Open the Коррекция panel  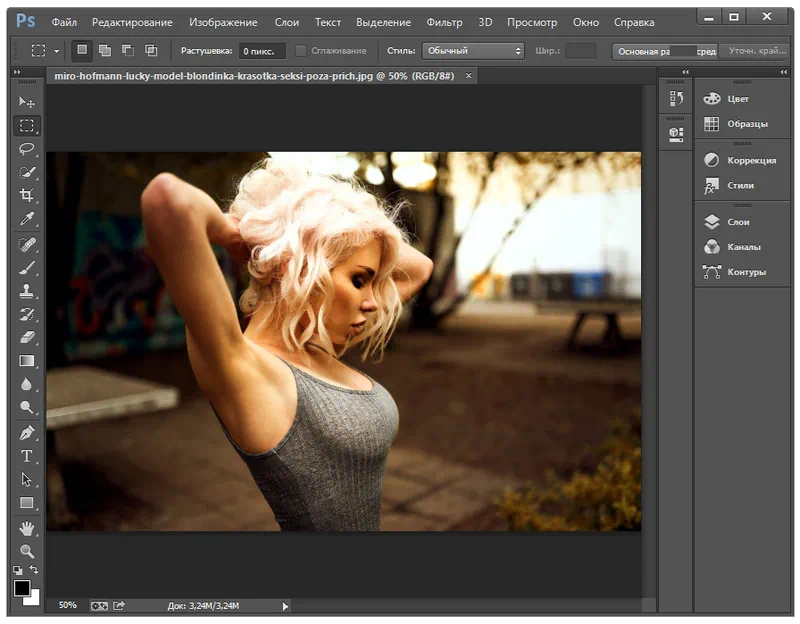click(742, 160)
